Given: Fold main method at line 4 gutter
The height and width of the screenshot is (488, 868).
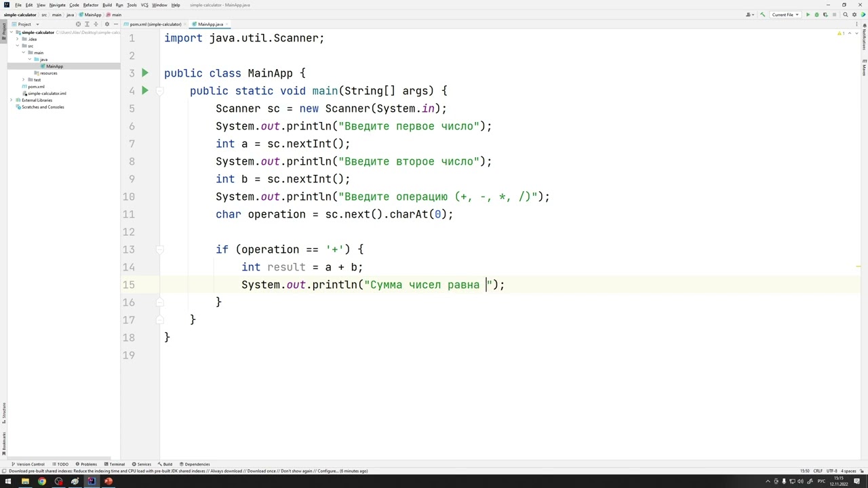Looking at the screenshot, I should click(159, 91).
